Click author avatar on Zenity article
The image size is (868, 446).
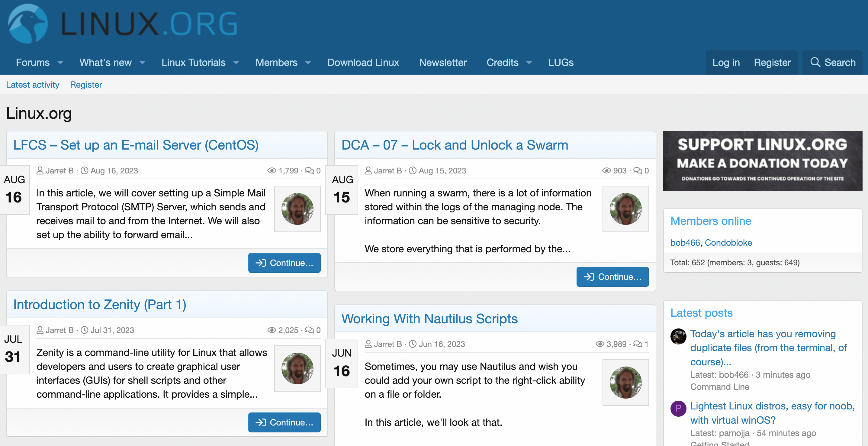click(x=297, y=368)
